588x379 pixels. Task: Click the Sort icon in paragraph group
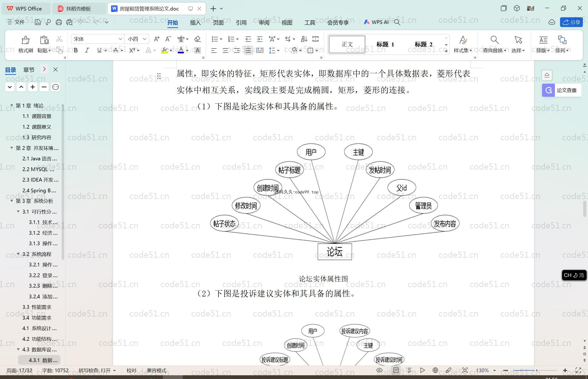304,39
